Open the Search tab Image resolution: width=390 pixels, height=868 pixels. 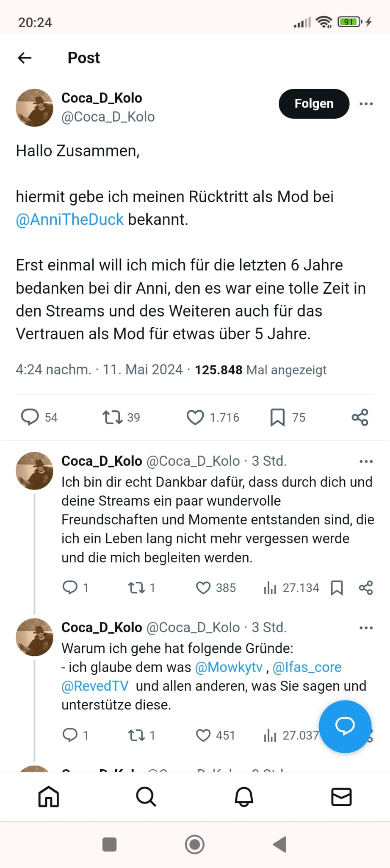[146, 797]
